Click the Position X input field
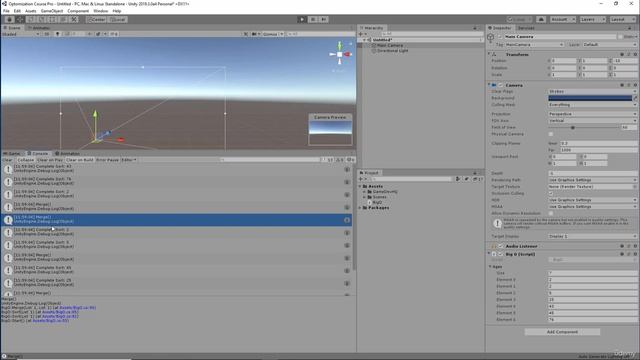 coord(563,61)
